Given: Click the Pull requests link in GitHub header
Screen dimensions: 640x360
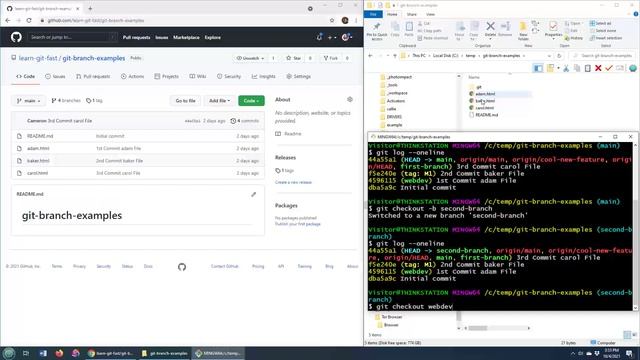Looking at the screenshot, I should point(136,38).
